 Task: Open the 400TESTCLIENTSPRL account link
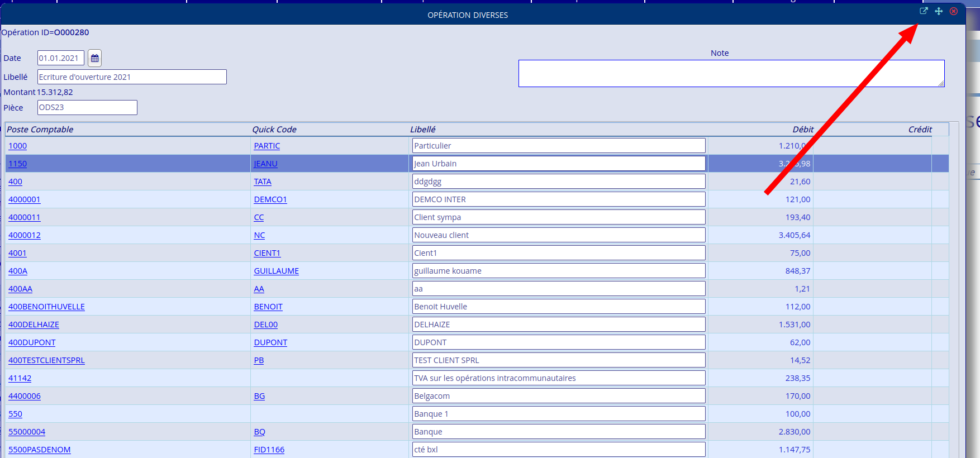click(46, 360)
